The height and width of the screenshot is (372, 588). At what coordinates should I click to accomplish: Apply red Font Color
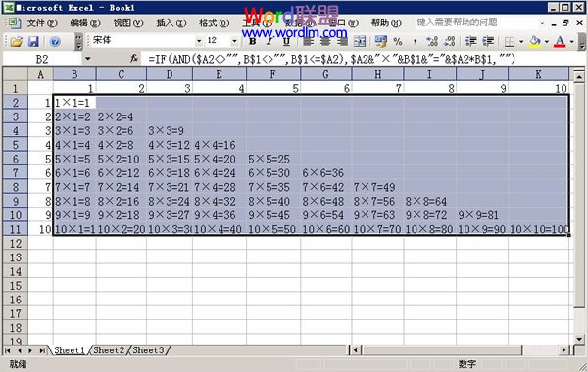(560, 41)
